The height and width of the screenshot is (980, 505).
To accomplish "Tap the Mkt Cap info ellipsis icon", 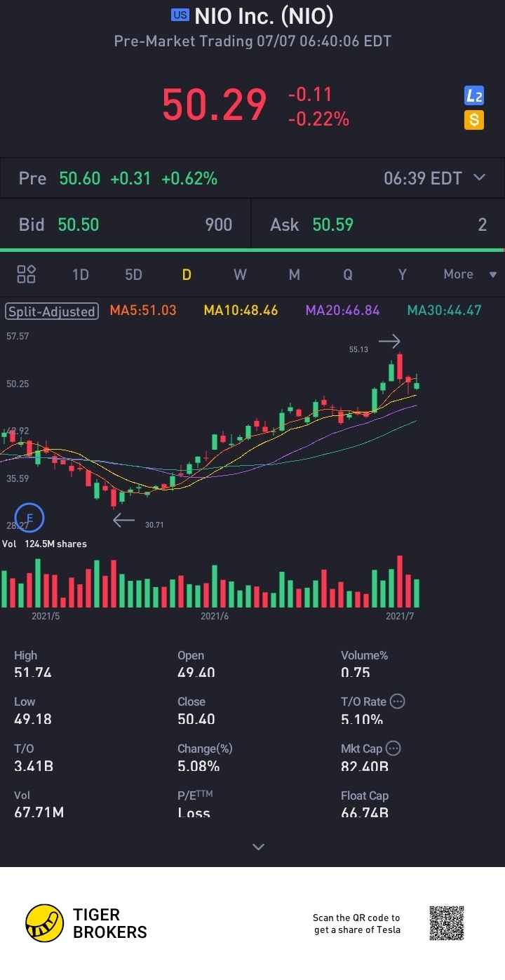I will point(393,748).
